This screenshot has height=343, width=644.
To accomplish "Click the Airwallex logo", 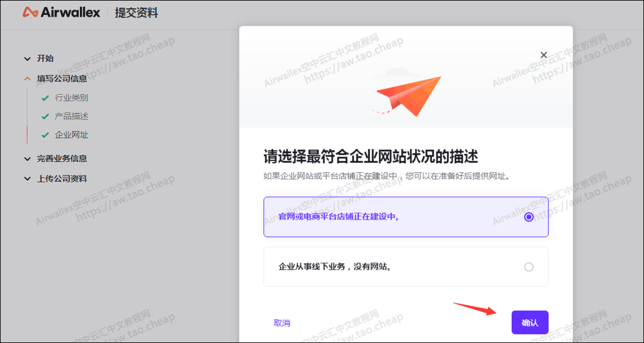I will tap(61, 13).
